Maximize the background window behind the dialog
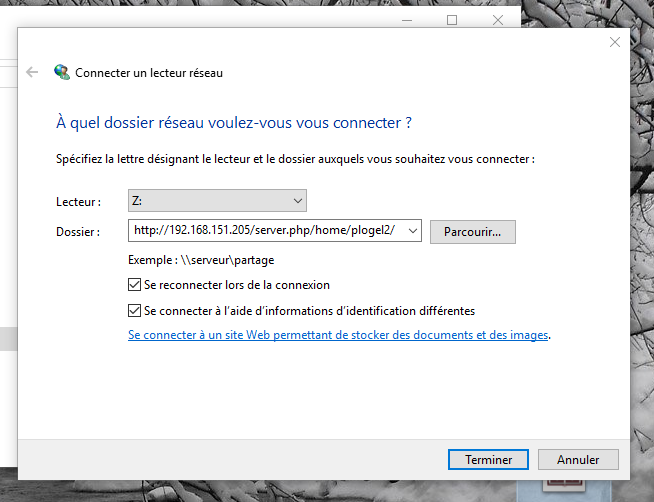The width and height of the screenshot is (654, 502). pyautogui.click(x=452, y=20)
